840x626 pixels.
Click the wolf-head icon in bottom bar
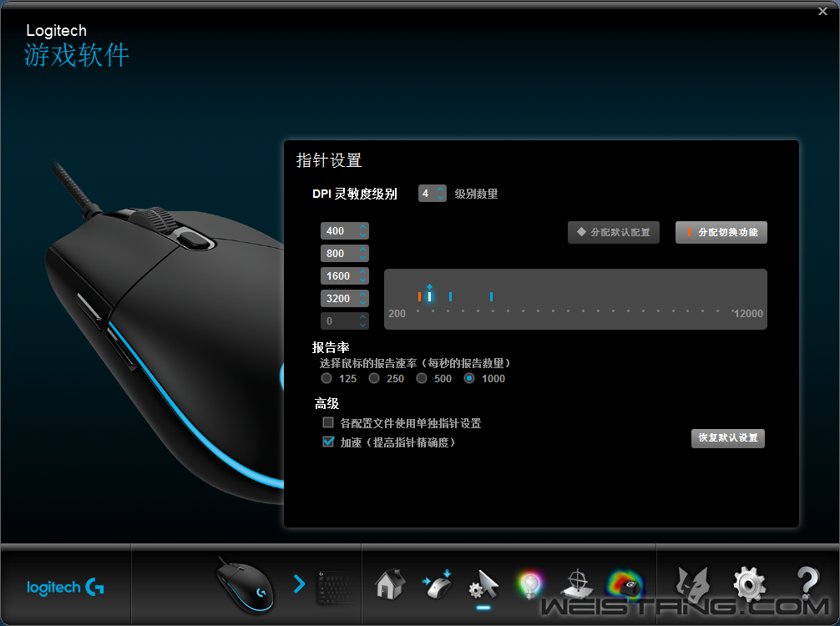[693, 584]
